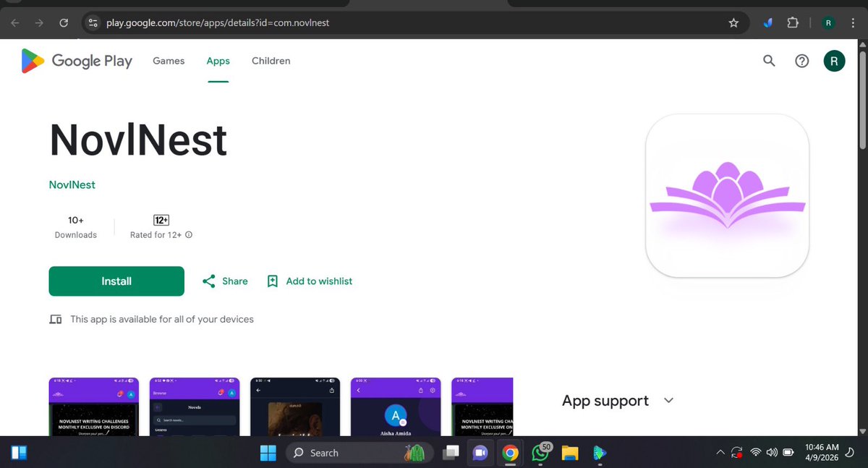Add NovlNest to wishlist
This screenshot has height=468, width=868.
coord(309,281)
